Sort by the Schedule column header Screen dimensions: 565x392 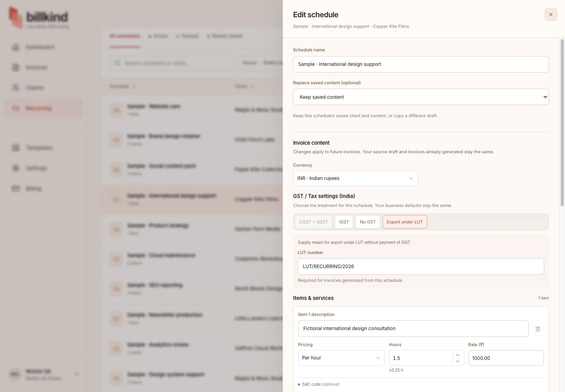(123, 86)
